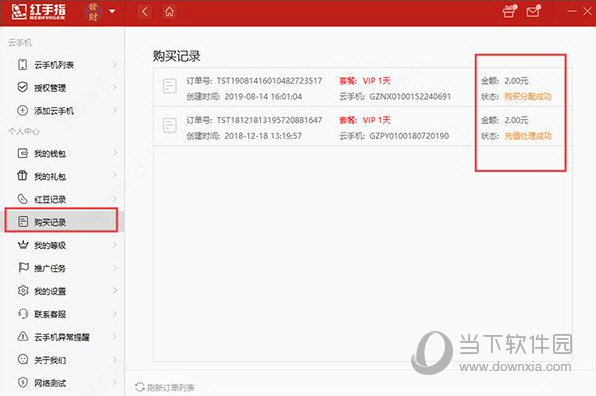Open 授权管理 menu item
This screenshot has width=596, height=396.
pyautogui.click(x=63, y=88)
